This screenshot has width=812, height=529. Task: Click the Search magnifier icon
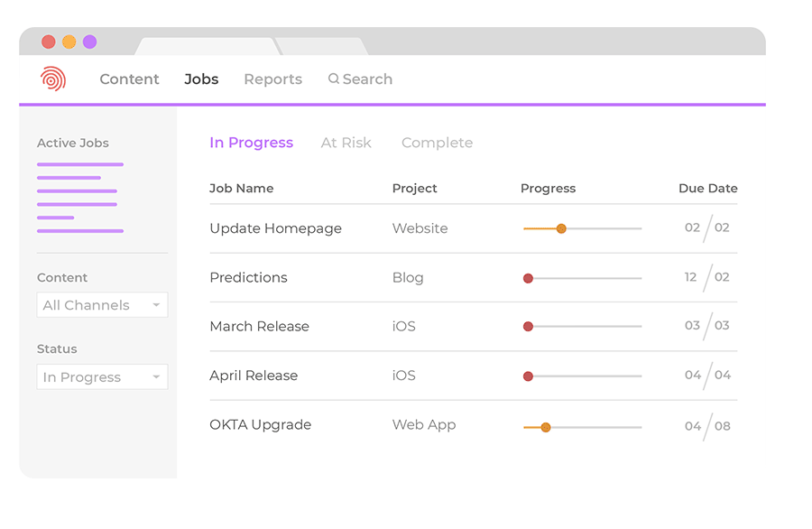[x=334, y=79]
